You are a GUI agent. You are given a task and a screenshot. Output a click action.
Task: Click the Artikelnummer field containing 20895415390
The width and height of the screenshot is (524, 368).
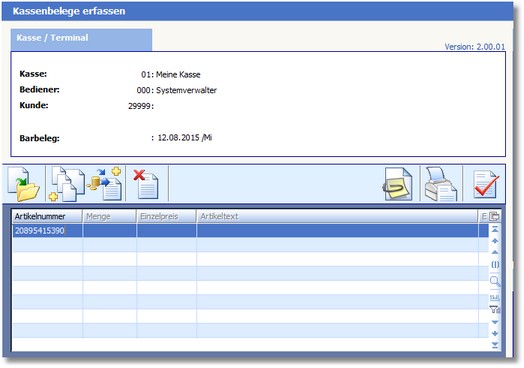point(47,231)
